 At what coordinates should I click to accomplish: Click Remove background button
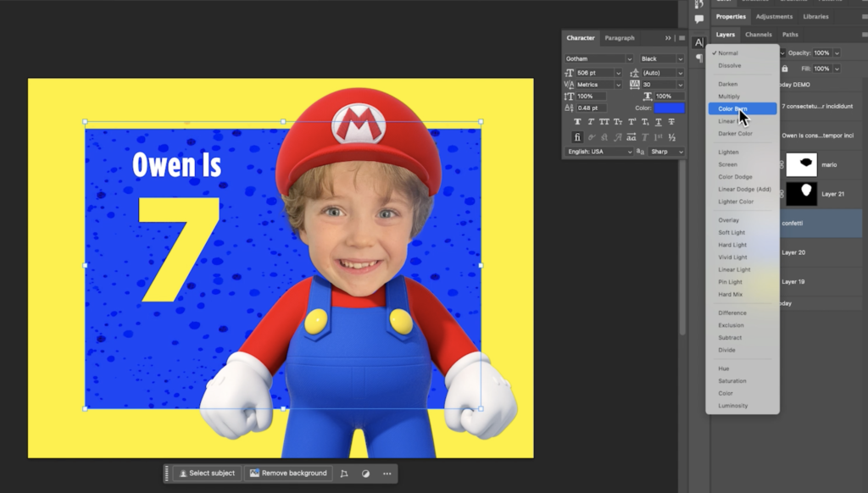[288, 474]
